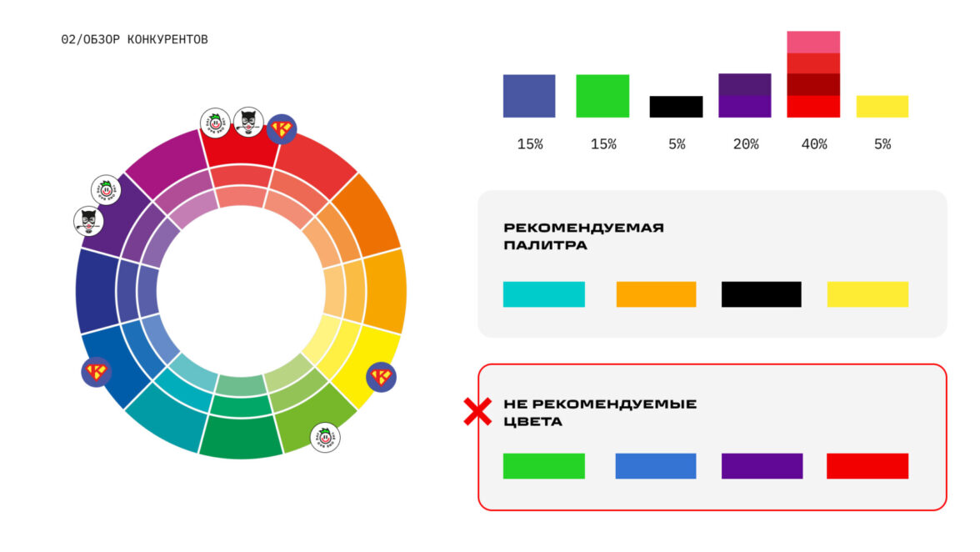Select the black swatch in the recommended palette
This screenshot has height=552, width=980.
click(761, 294)
